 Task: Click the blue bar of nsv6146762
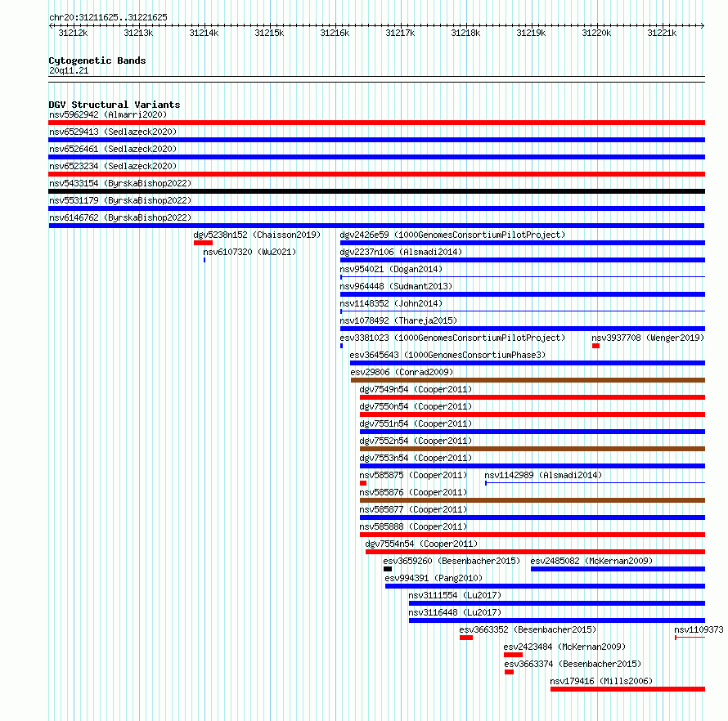pyautogui.click(x=376, y=226)
